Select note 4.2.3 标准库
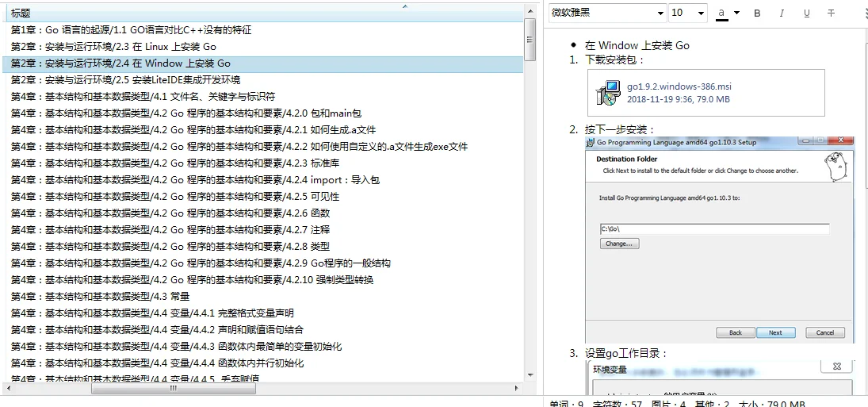The height and width of the screenshot is (407, 868). [264, 163]
